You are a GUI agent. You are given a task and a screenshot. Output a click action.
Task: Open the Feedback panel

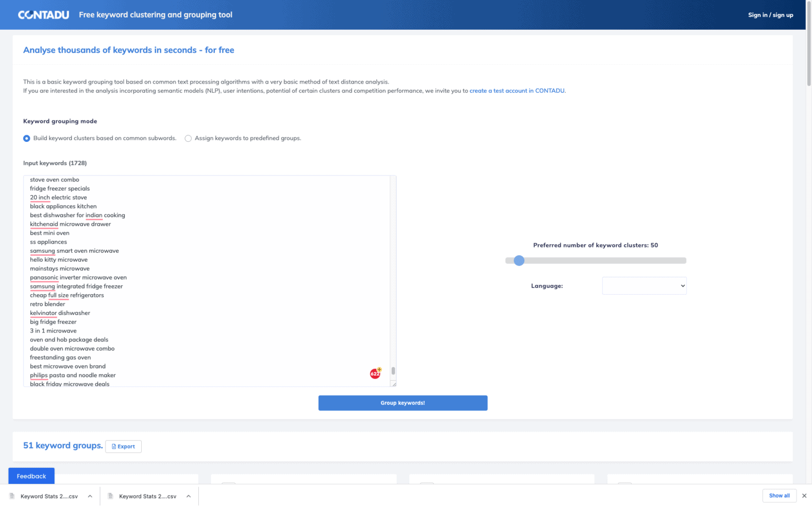pyautogui.click(x=31, y=476)
